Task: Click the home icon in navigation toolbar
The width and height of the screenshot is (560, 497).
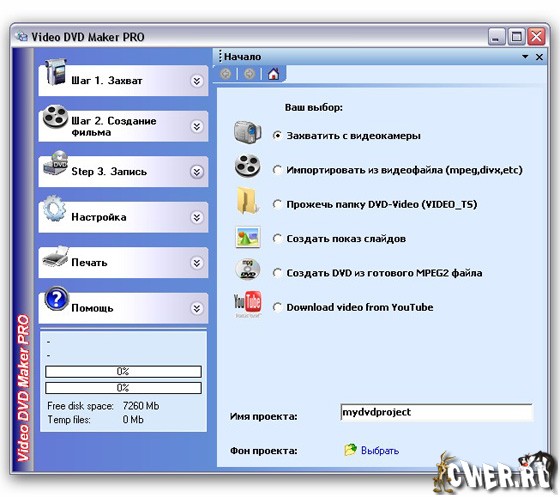Action: [273, 74]
